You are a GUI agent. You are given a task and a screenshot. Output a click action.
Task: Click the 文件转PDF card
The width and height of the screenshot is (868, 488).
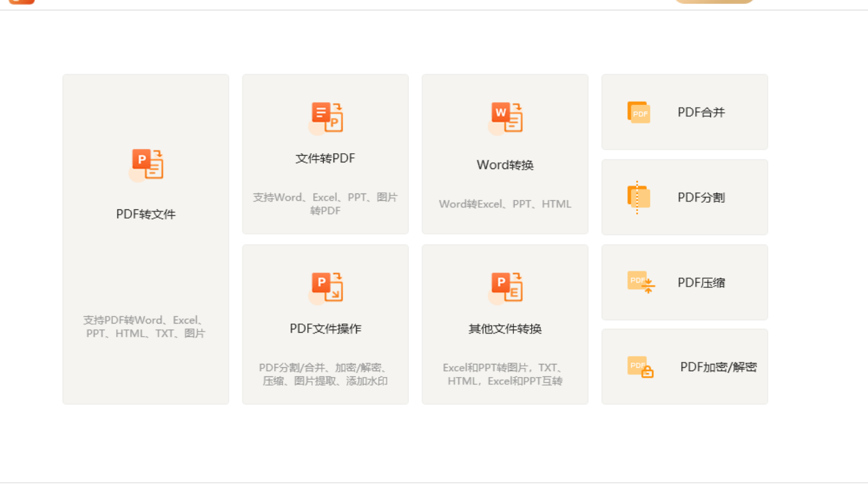[325, 154]
